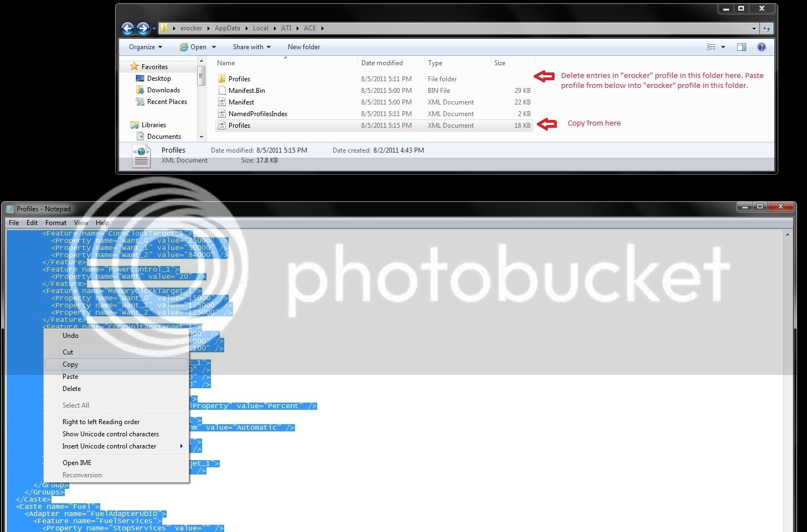Toggle the preview pane icon

point(742,47)
